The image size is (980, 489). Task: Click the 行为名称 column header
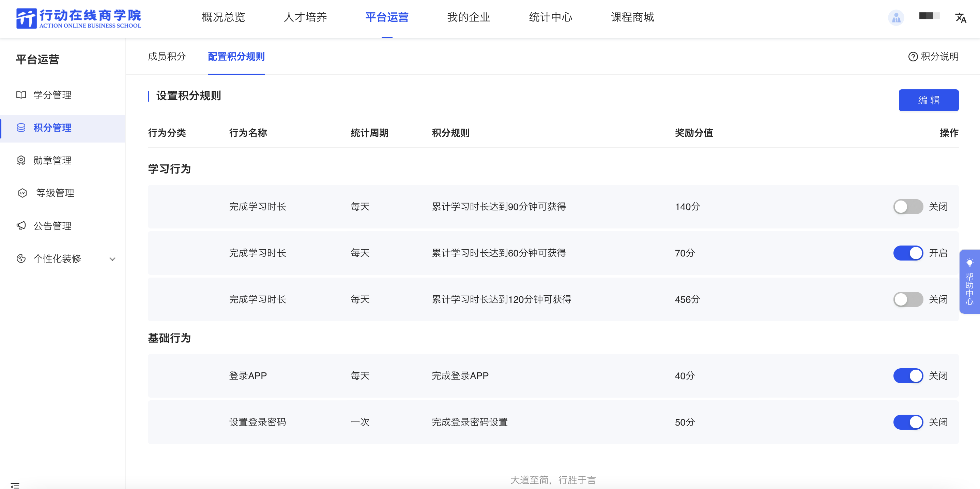[x=248, y=133]
